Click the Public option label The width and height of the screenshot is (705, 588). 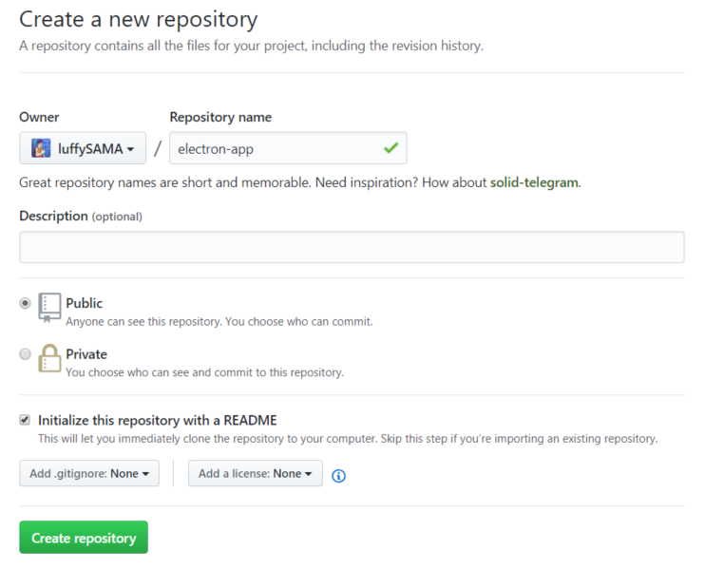click(x=84, y=303)
